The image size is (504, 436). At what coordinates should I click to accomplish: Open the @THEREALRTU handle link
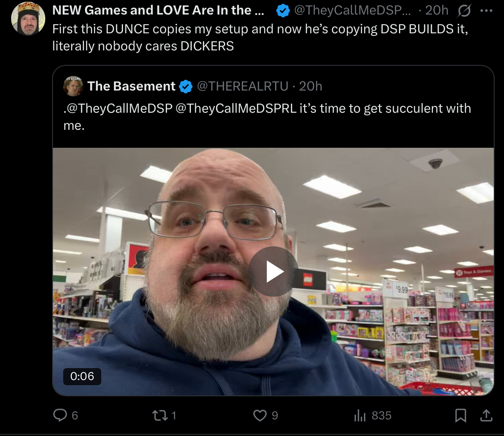coord(243,86)
